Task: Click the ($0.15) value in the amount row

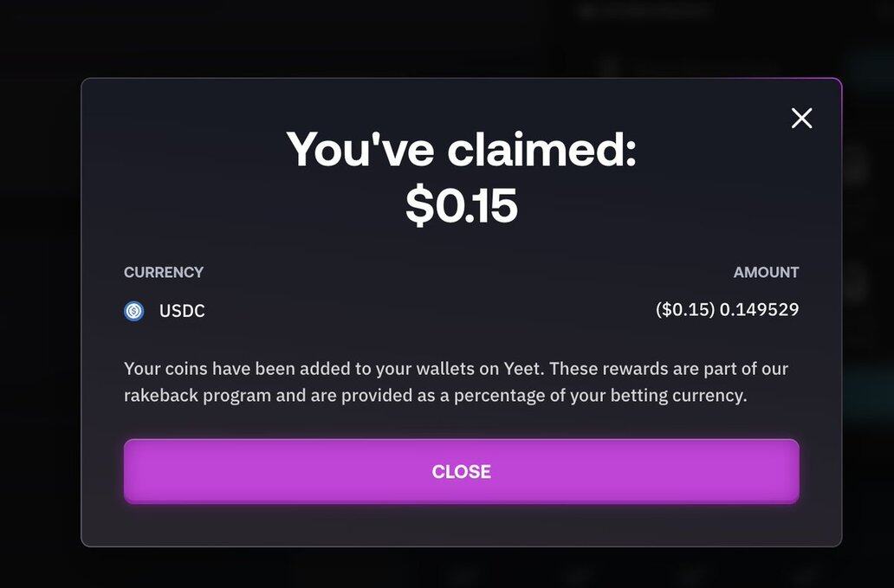Action: [685, 309]
